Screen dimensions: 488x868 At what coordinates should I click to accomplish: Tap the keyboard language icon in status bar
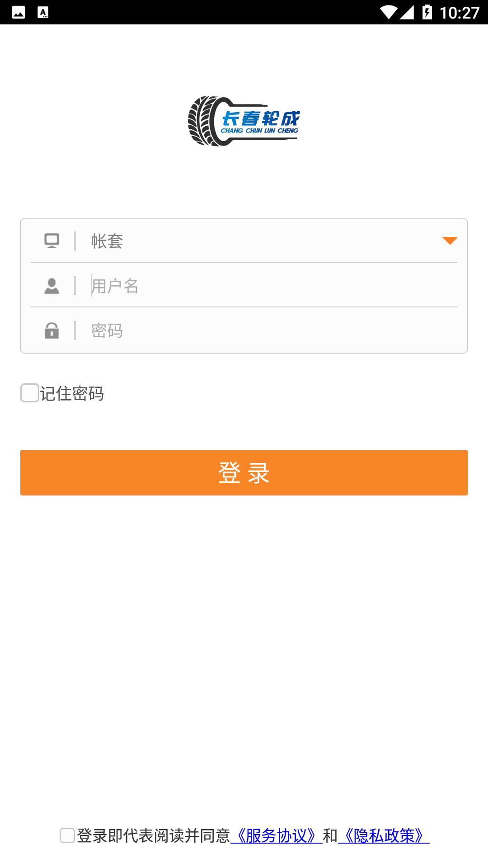pos(43,12)
